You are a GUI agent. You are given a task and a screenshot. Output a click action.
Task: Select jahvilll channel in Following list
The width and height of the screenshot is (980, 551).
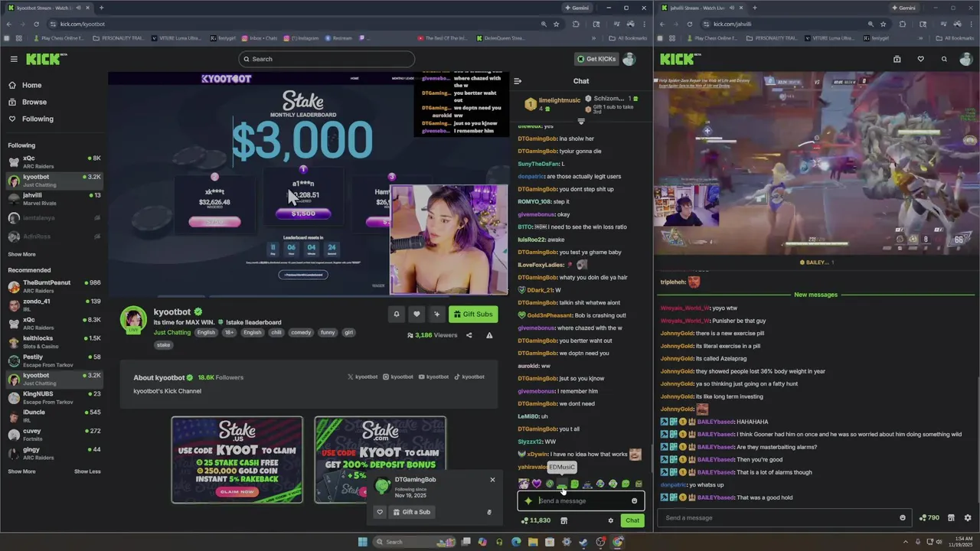pyautogui.click(x=54, y=198)
